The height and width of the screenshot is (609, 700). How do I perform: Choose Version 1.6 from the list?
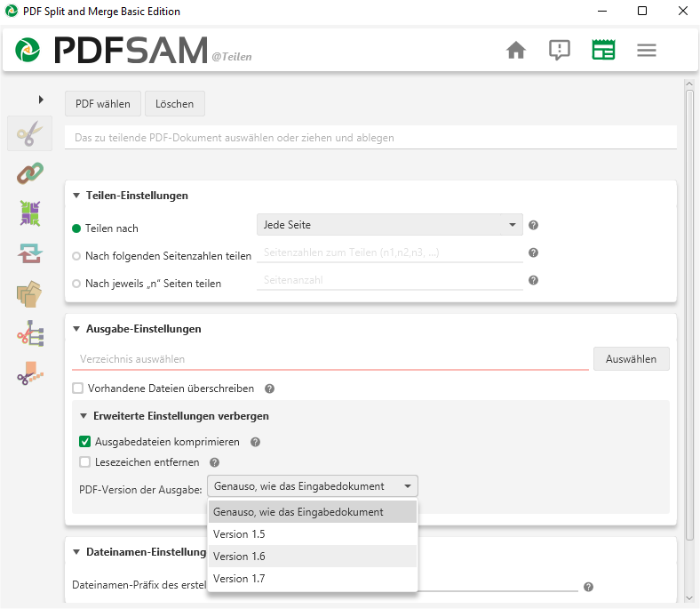point(313,557)
